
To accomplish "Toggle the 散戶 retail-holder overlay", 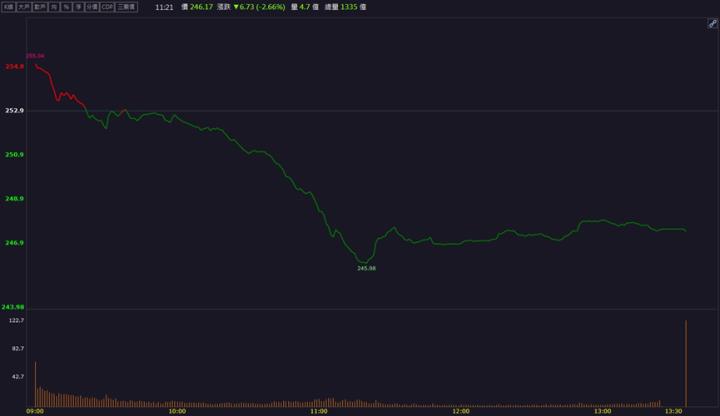I will pos(40,6).
